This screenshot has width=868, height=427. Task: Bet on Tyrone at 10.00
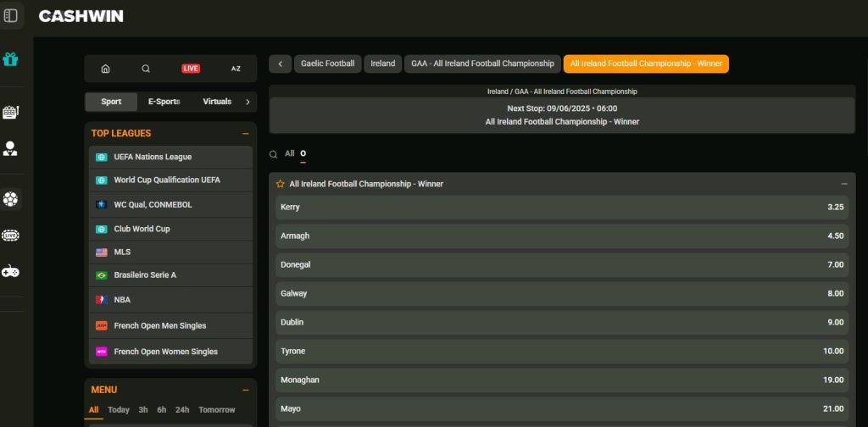562,352
